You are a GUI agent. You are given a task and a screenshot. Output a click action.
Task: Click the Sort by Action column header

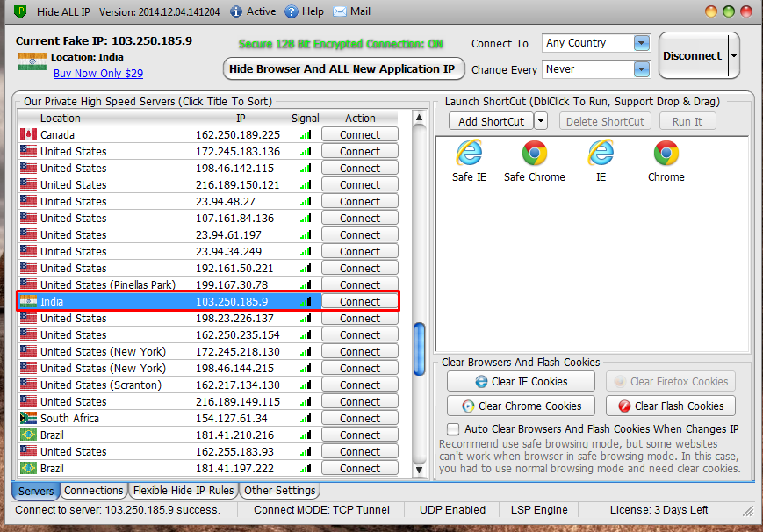click(360, 119)
